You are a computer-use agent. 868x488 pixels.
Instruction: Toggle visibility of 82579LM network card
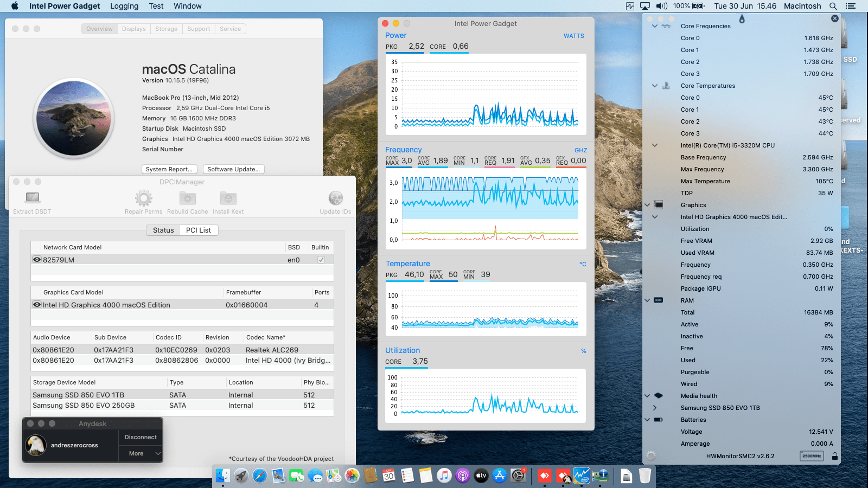tap(37, 259)
